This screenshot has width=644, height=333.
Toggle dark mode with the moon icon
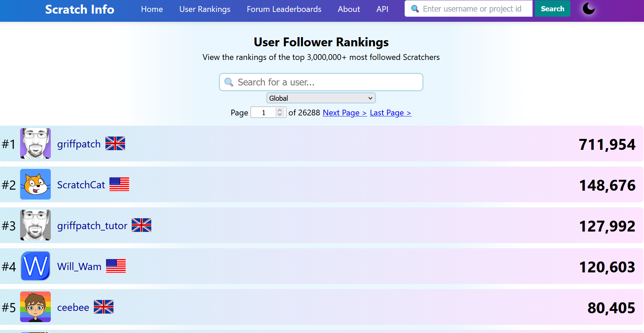588,9
